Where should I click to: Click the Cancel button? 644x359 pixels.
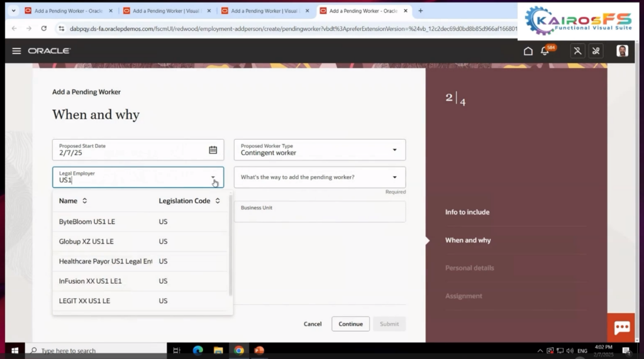tap(313, 324)
